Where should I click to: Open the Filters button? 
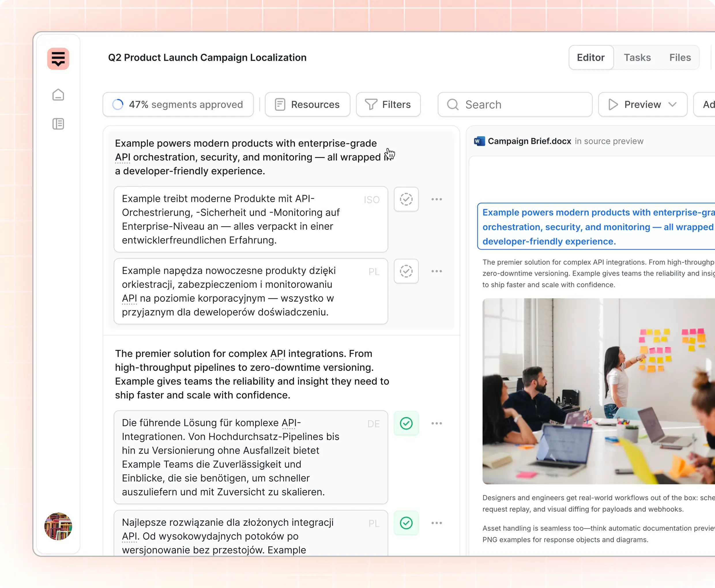click(388, 105)
